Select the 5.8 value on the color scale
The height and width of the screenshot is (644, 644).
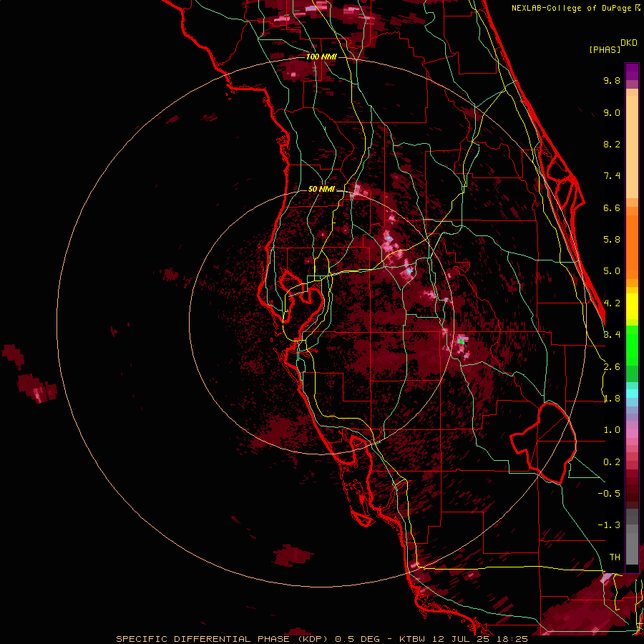point(612,240)
